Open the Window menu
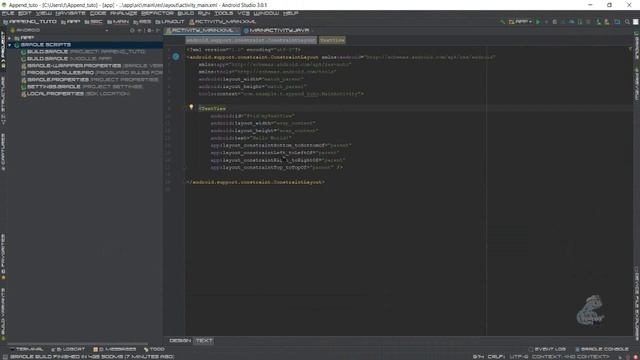 coord(266,13)
